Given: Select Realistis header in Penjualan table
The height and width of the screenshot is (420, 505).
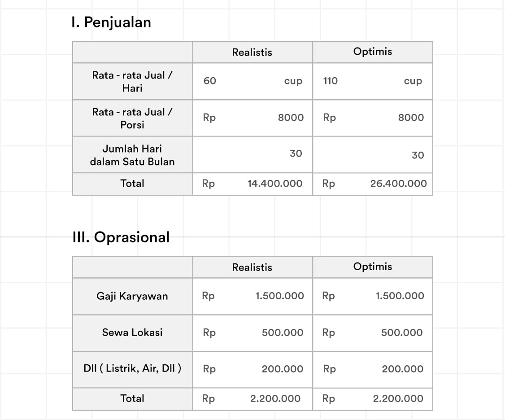Looking at the screenshot, I should [252, 52].
